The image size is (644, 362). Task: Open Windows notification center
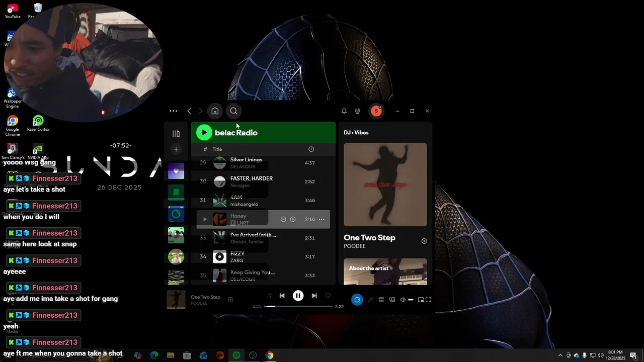633,355
